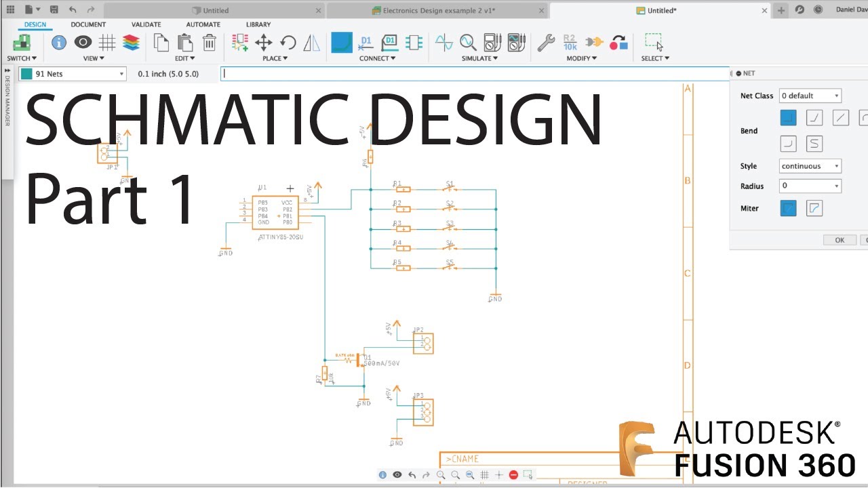Screen dimensions: 868x488
Task: Select the blue Net tool in Connect
Action: [342, 43]
